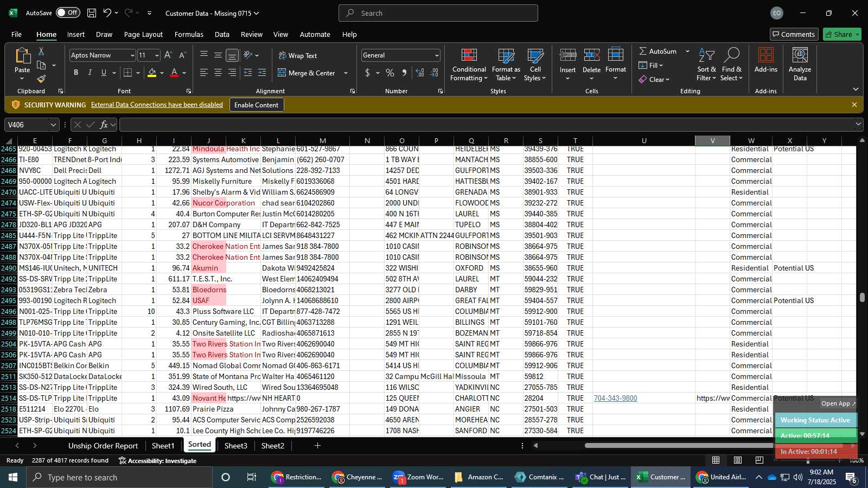Open External Data Connections warning link
The image size is (868, 488).
point(157,105)
